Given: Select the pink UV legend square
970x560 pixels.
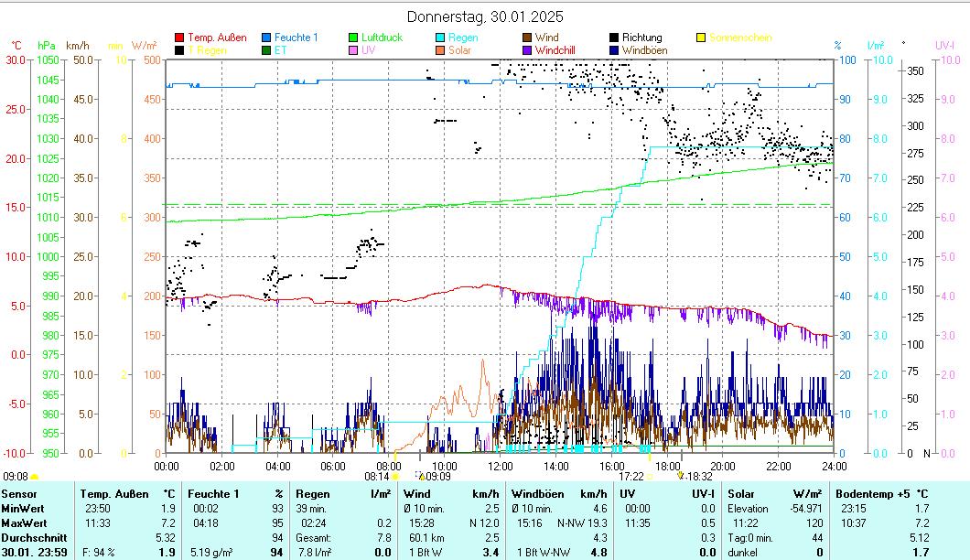Looking at the screenshot, I should [x=353, y=50].
